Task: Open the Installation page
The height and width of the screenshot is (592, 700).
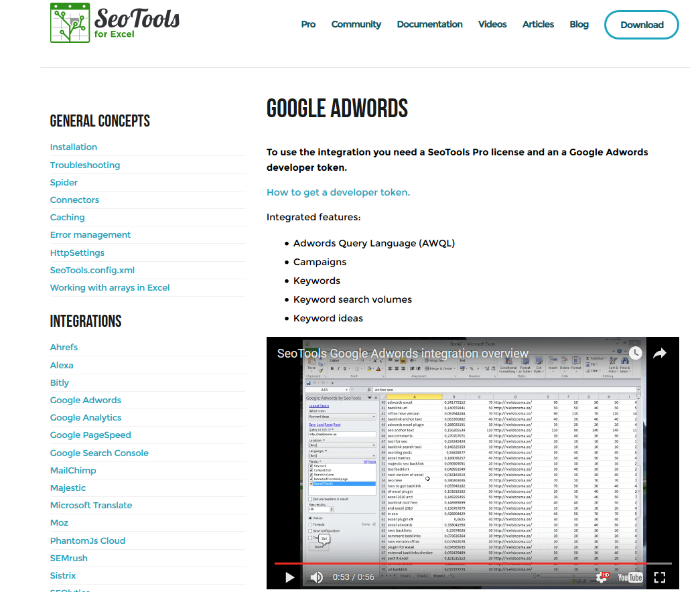Action: tap(74, 147)
